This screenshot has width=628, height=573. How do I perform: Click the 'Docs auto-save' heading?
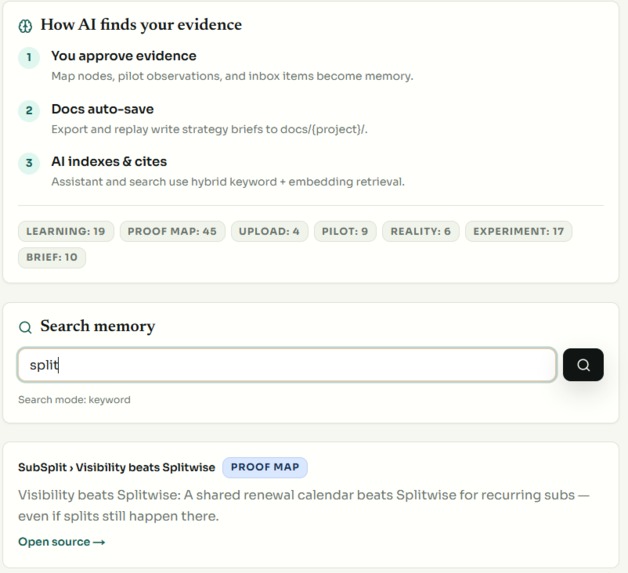(103, 109)
